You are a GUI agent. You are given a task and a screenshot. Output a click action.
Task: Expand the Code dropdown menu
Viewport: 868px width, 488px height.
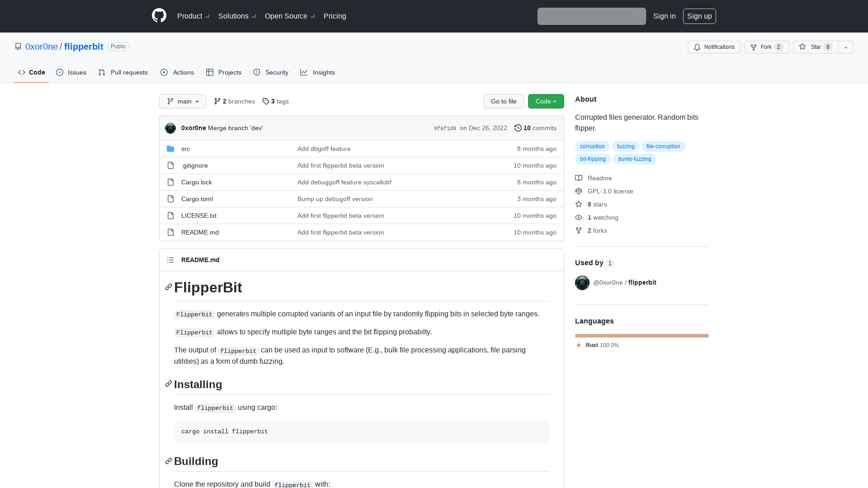coord(546,101)
